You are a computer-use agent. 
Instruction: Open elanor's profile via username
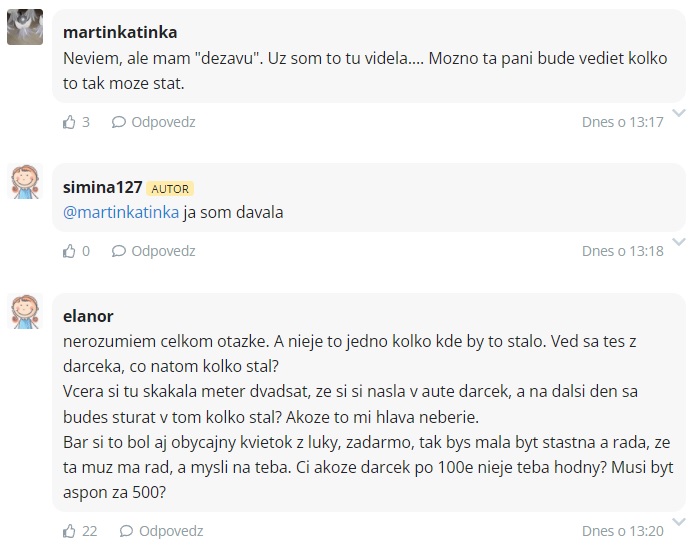coord(87,317)
